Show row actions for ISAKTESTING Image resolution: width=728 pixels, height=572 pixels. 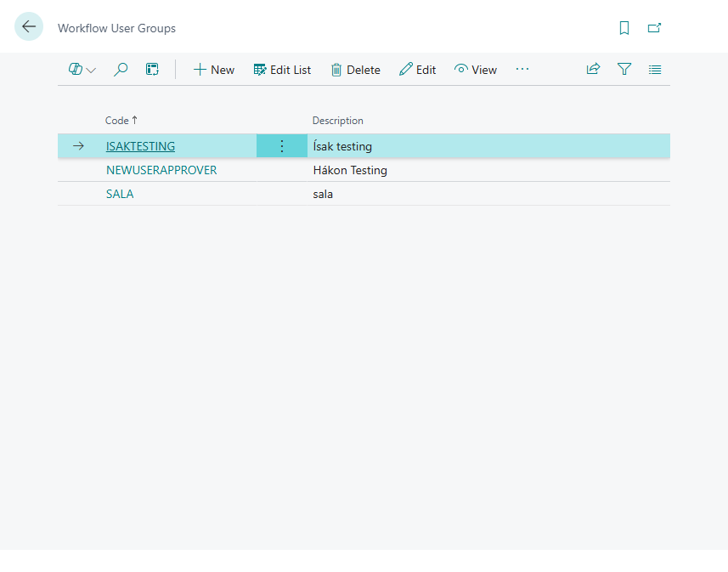click(x=282, y=146)
